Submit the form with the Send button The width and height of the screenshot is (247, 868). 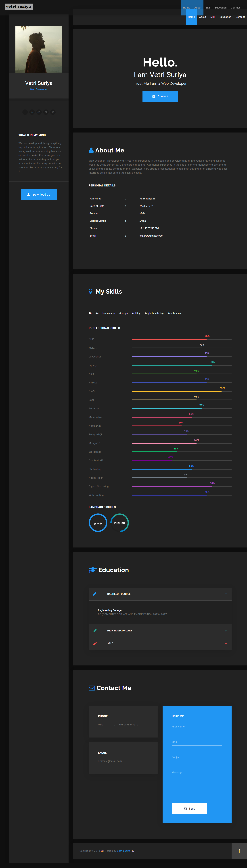(x=189, y=808)
